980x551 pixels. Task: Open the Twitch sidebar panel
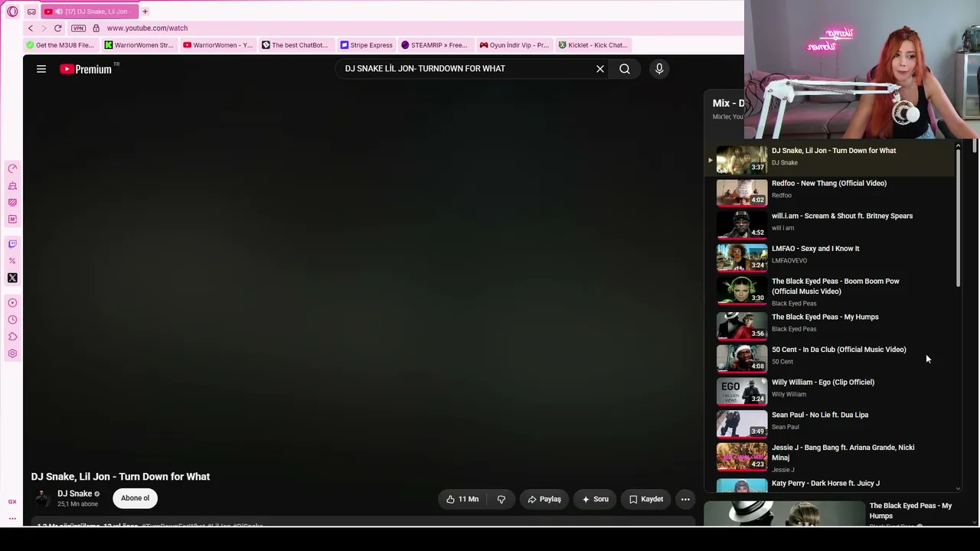12,244
